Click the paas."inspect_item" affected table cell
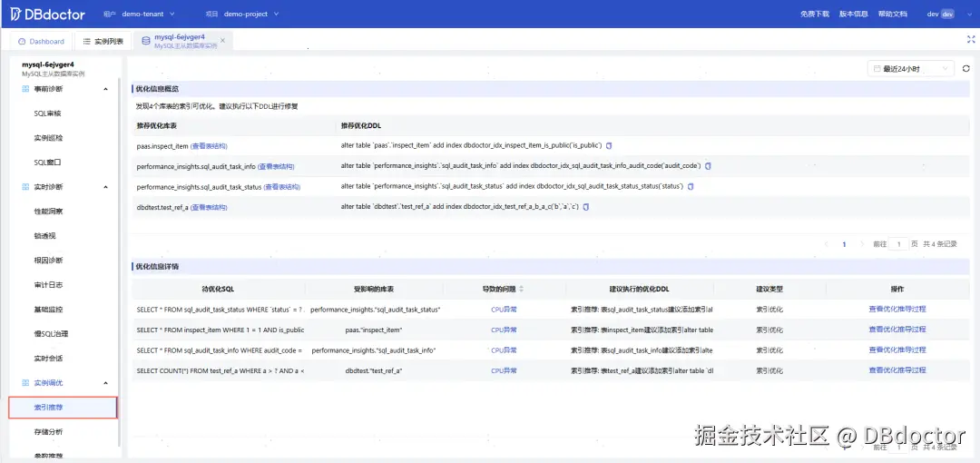This screenshot has width=980, height=463. 374,330
